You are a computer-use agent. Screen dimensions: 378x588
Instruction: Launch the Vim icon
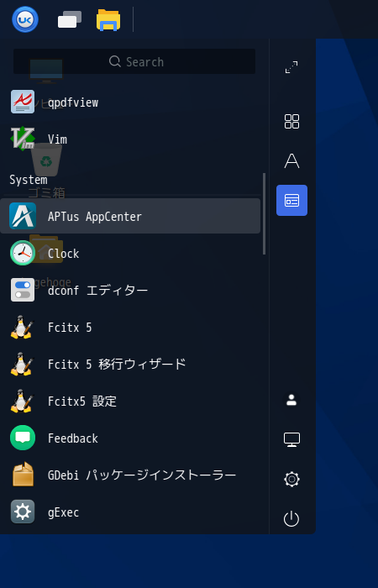click(23, 139)
